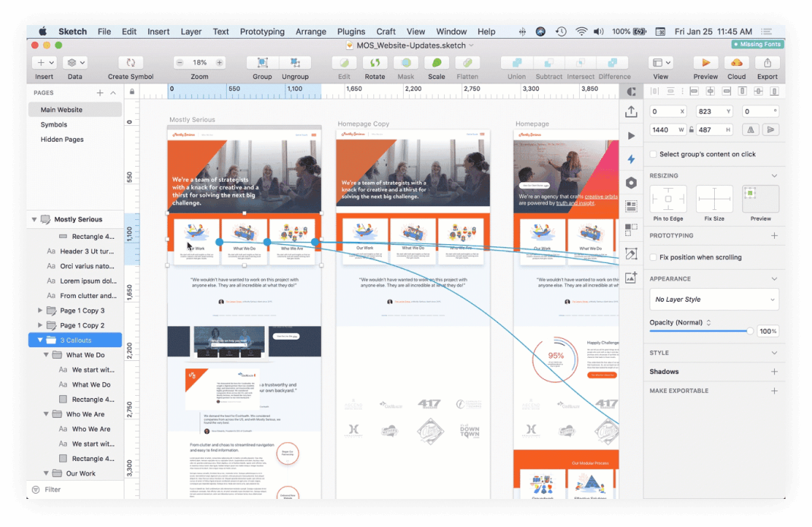Toggle the width height lock ratio

(x=691, y=130)
